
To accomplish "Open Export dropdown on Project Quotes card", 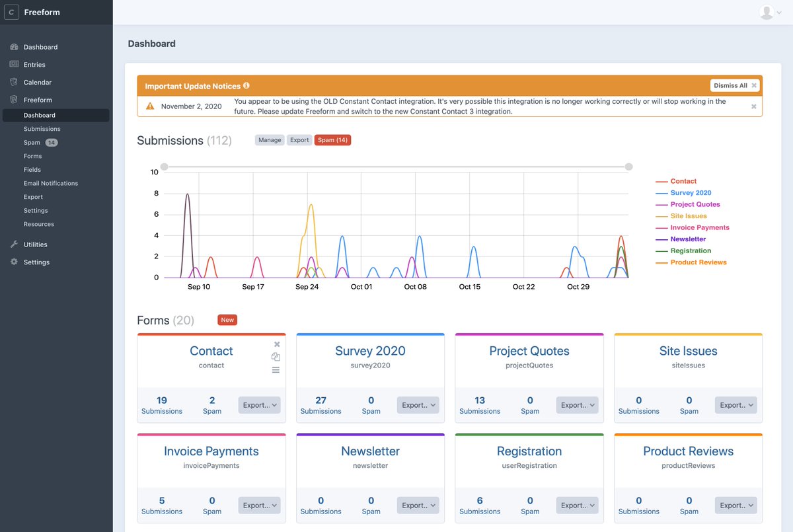I will [x=578, y=405].
